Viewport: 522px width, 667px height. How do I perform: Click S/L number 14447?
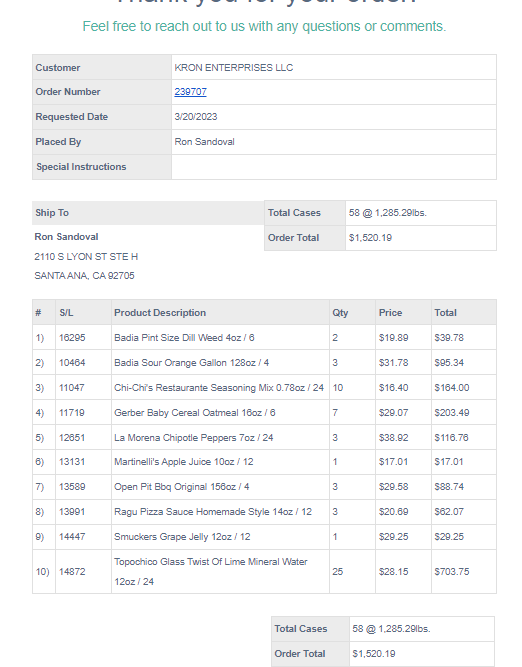[x=72, y=537]
